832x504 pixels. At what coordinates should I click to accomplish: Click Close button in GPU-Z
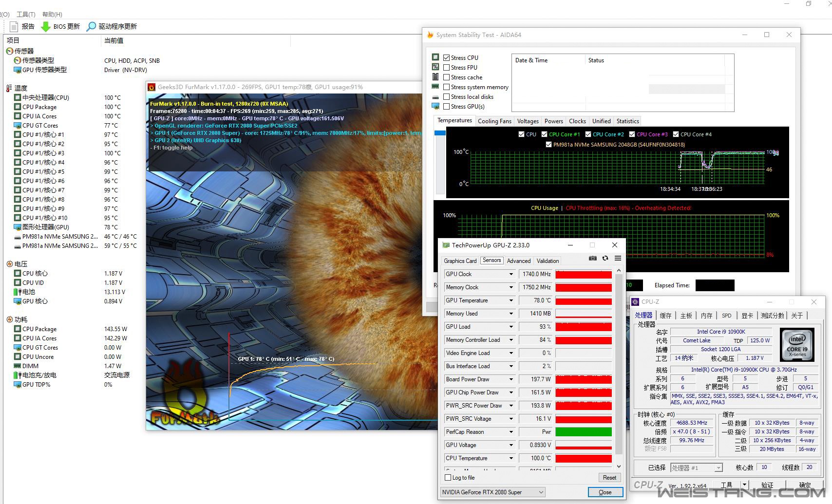pos(605,492)
